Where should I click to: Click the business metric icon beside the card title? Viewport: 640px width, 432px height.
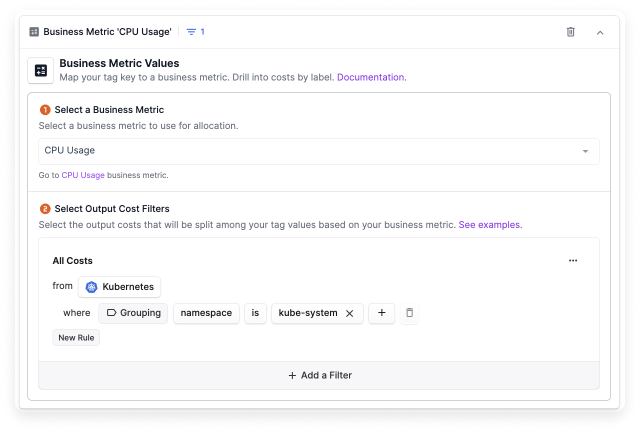34,32
